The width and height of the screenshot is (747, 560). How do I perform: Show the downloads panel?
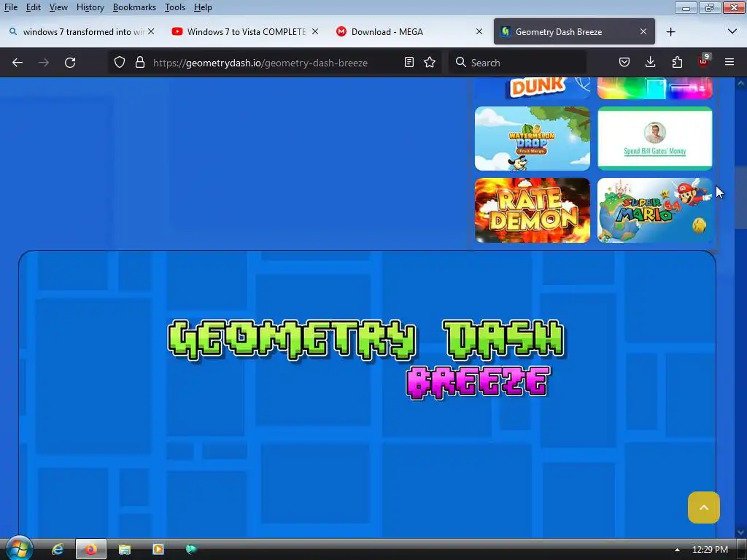(x=650, y=63)
